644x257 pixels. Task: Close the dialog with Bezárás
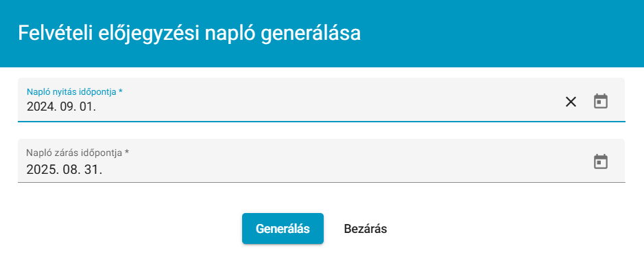coord(366,229)
